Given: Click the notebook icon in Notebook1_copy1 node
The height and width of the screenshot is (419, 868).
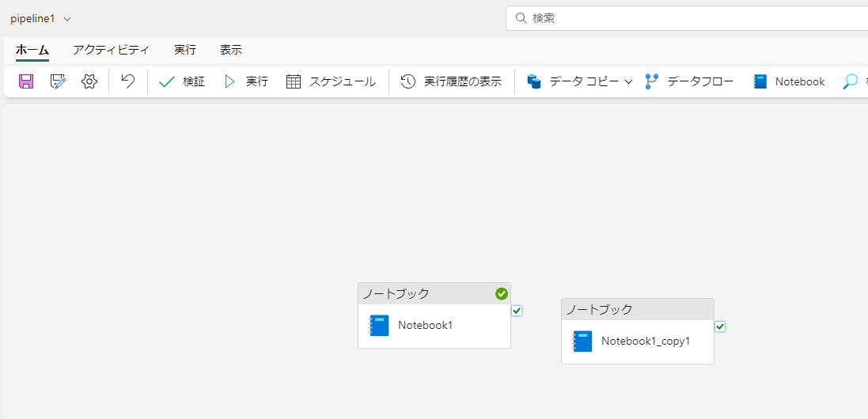Looking at the screenshot, I should click(x=582, y=342).
